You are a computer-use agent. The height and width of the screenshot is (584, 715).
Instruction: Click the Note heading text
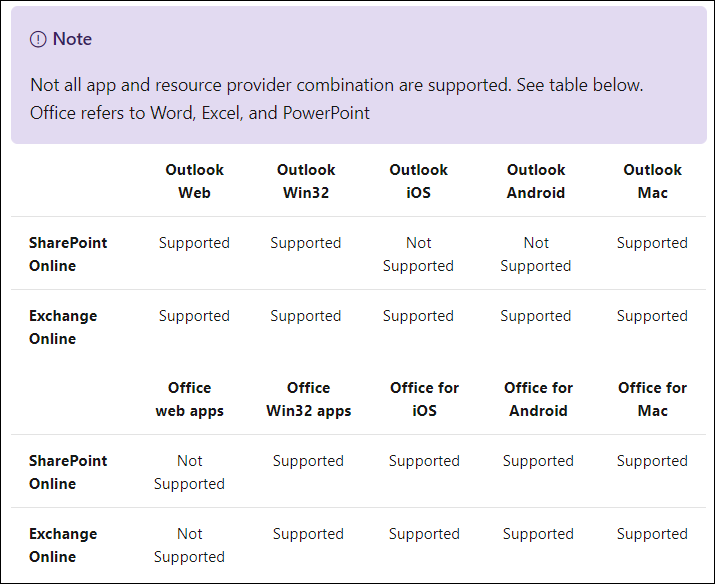pyautogui.click(x=72, y=39)
